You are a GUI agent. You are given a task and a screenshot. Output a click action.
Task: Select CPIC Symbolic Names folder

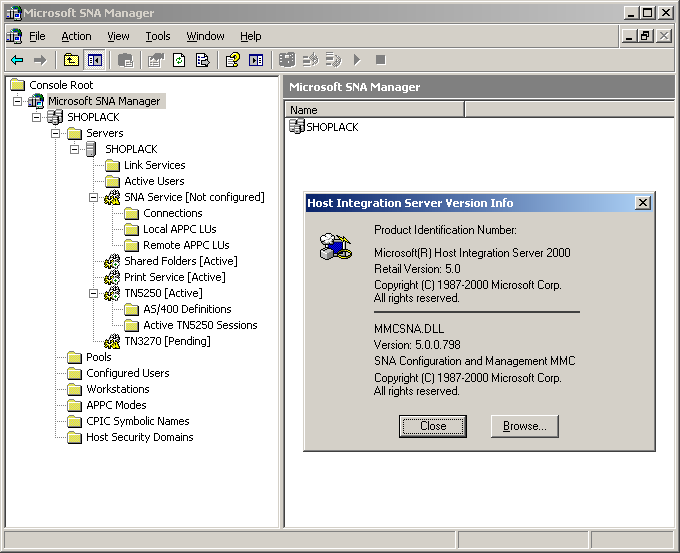tap(137, 422)
